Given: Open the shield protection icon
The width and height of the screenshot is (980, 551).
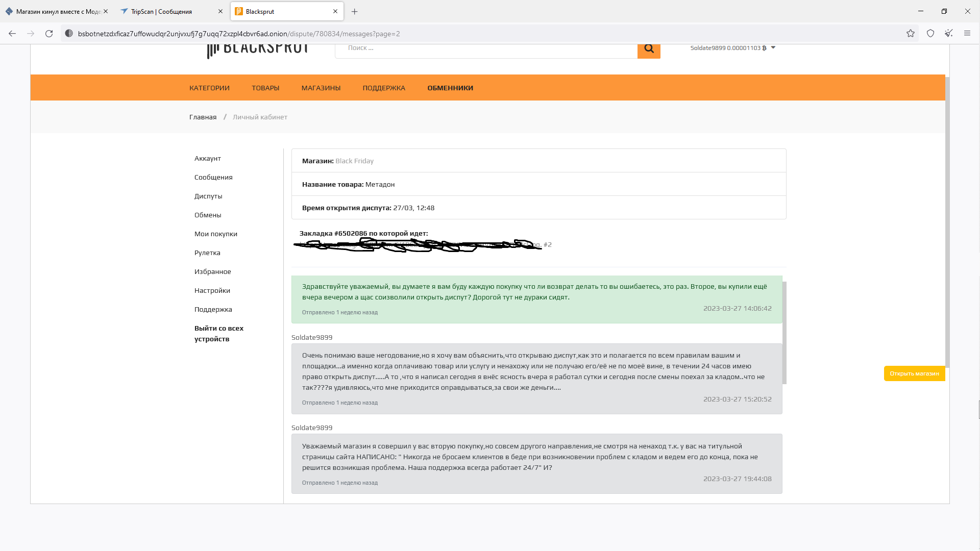Looking at the screenshot, I should click(x=930, y=34).
